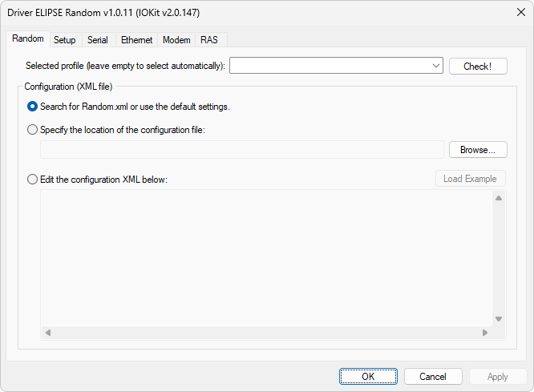534x392 pixels.
Task: Select 'Search for Random.xml' radio option
Action: [x=32, y=107]
